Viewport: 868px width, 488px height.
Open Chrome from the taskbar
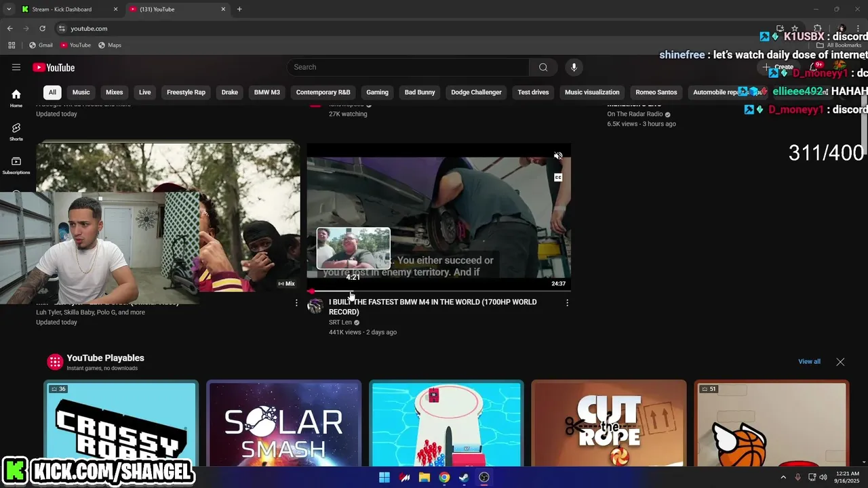point(444,477)
